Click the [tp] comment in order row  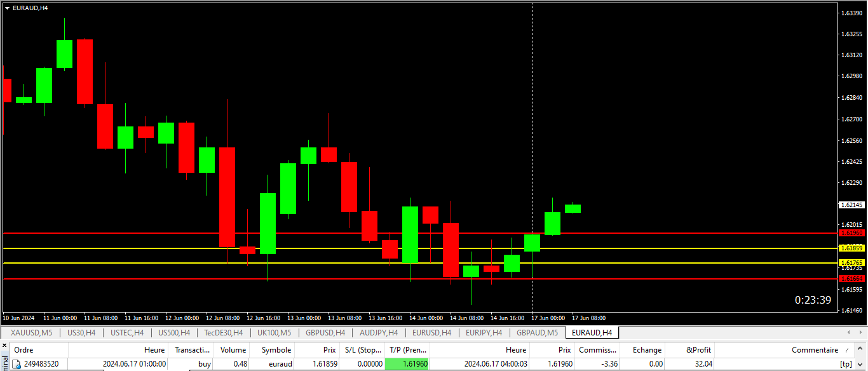[x=845, y=364]
